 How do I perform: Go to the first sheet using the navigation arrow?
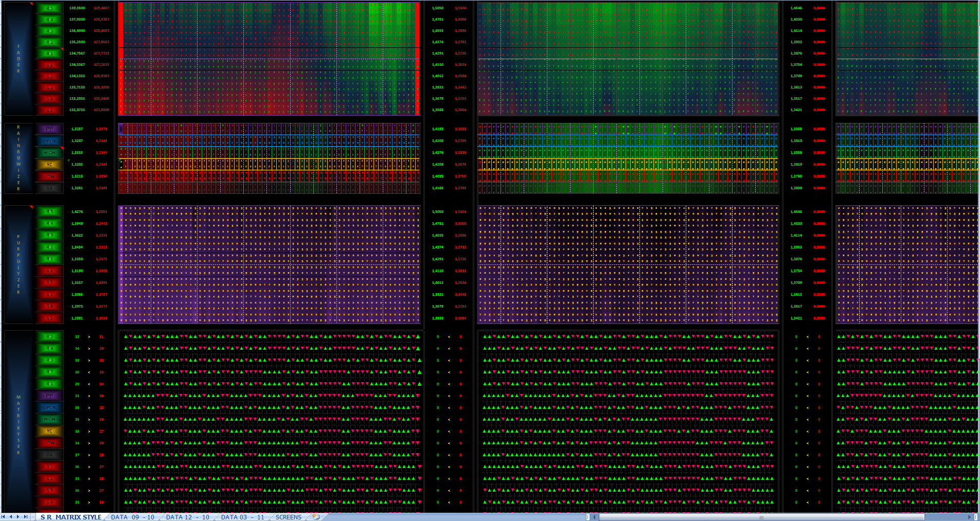tap(4, 517)
